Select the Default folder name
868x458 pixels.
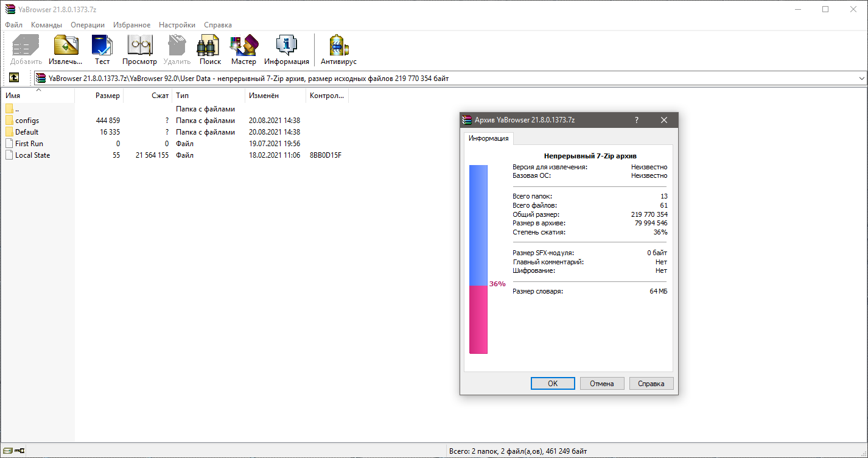pyautogui.click(x=27, y=132)
